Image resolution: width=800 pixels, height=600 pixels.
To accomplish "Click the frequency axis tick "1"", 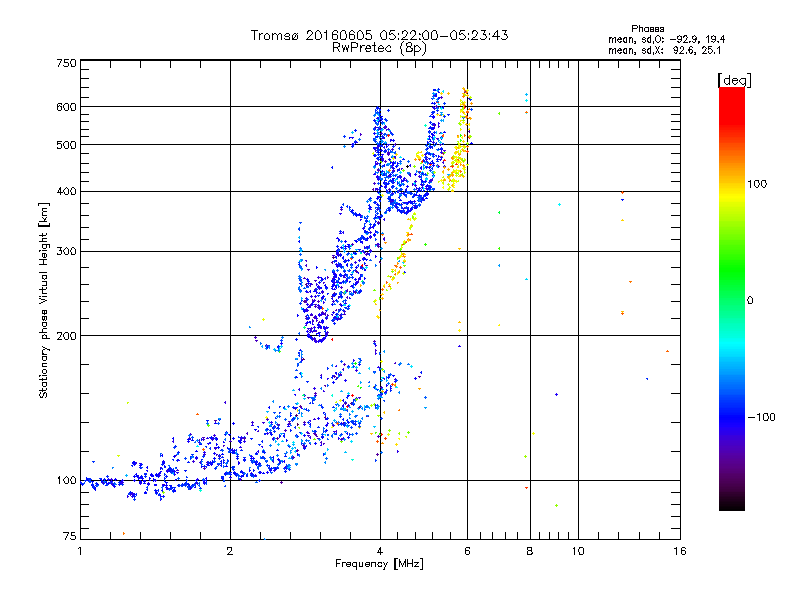I will coord(80,551).
